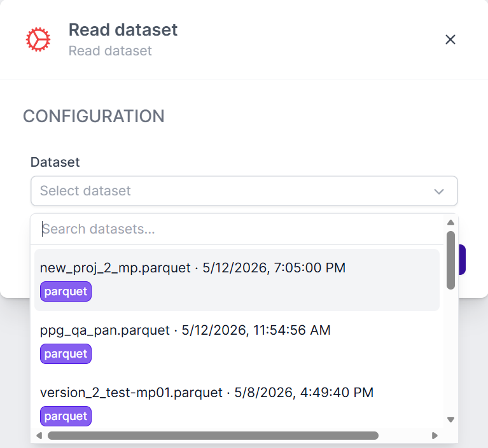Choose ppg_qa_pan.parquet dataset option
The width and height of the screenshot is (488, 448).
[237, 342]
